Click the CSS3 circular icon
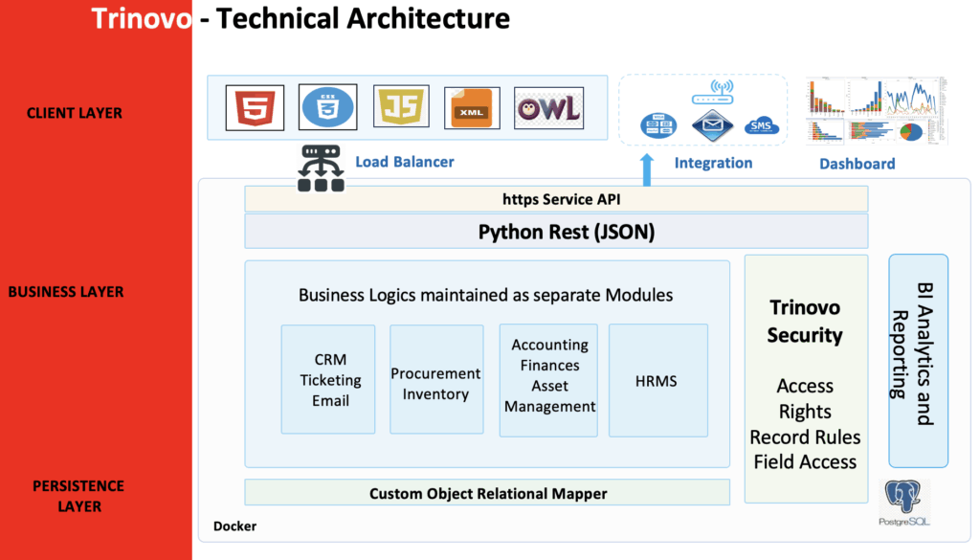 (327, 107)
